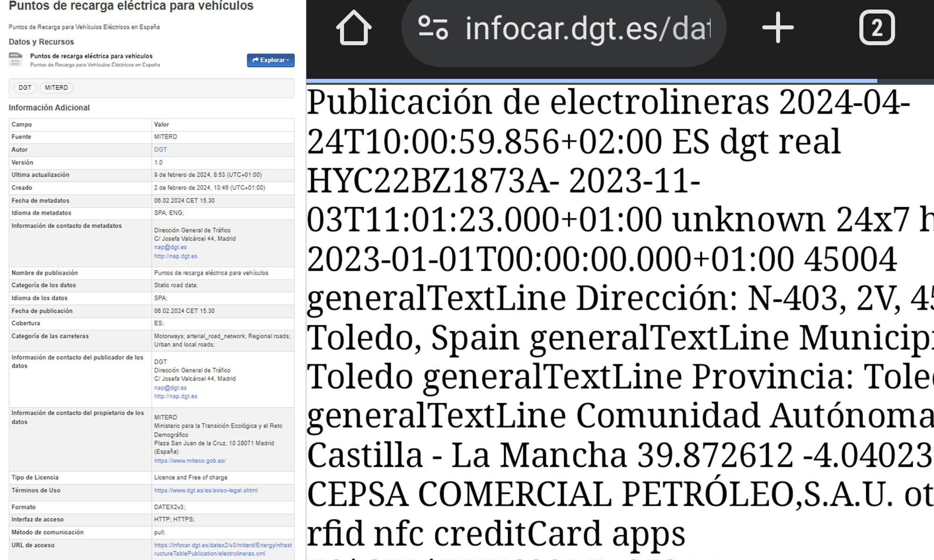Select the Categoría de las carreteras value

(x=222, y=340)
